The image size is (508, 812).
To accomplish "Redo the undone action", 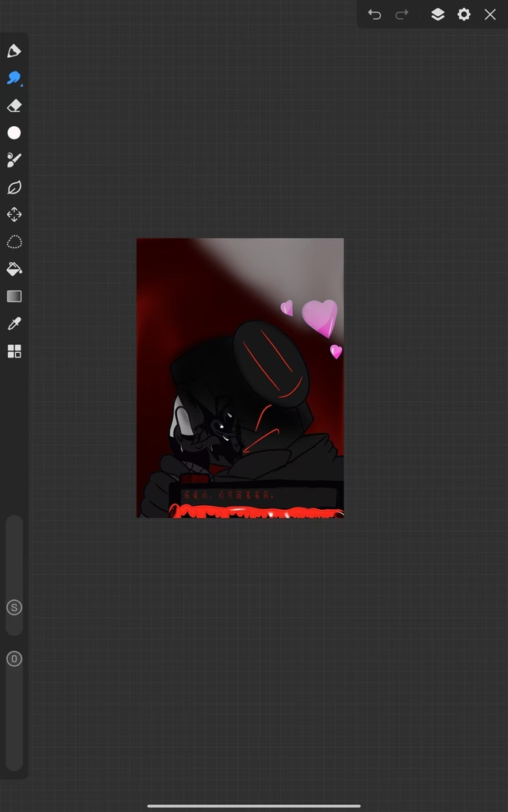I will pos(402,14).
